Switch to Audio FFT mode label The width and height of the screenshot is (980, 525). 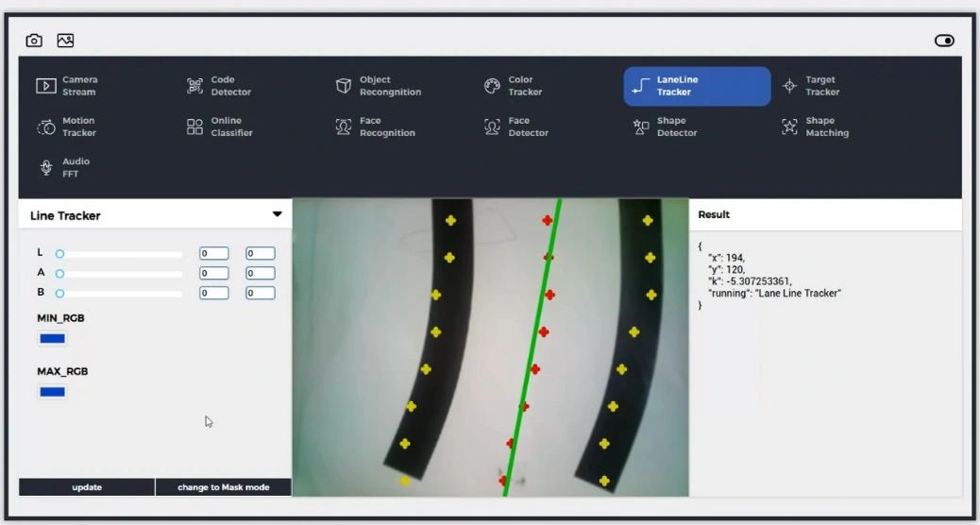[x=75, y=167]
